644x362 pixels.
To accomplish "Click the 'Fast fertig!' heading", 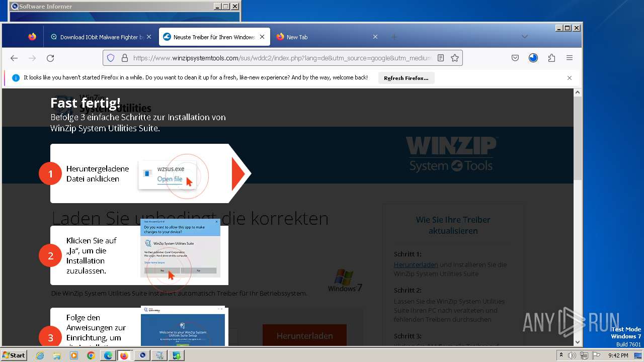I will pos(86,103).
